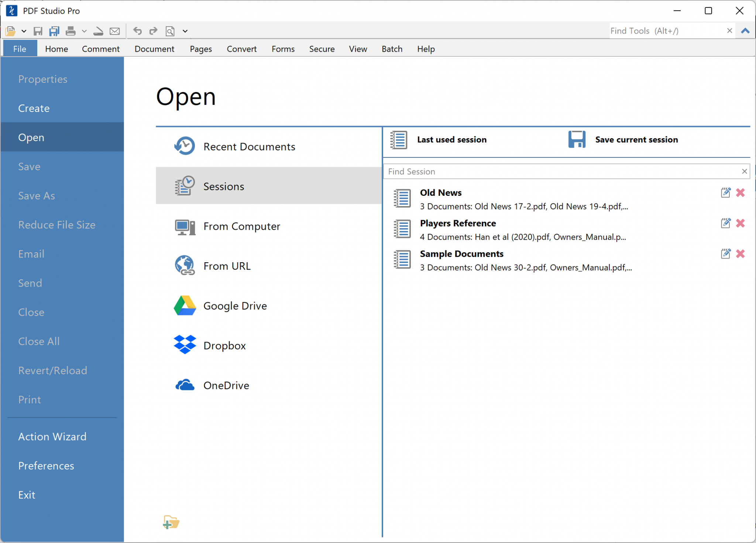The width and height of the screenshot is (756, 543).
Task: Open a document From URL
Action: click(227, 266)
